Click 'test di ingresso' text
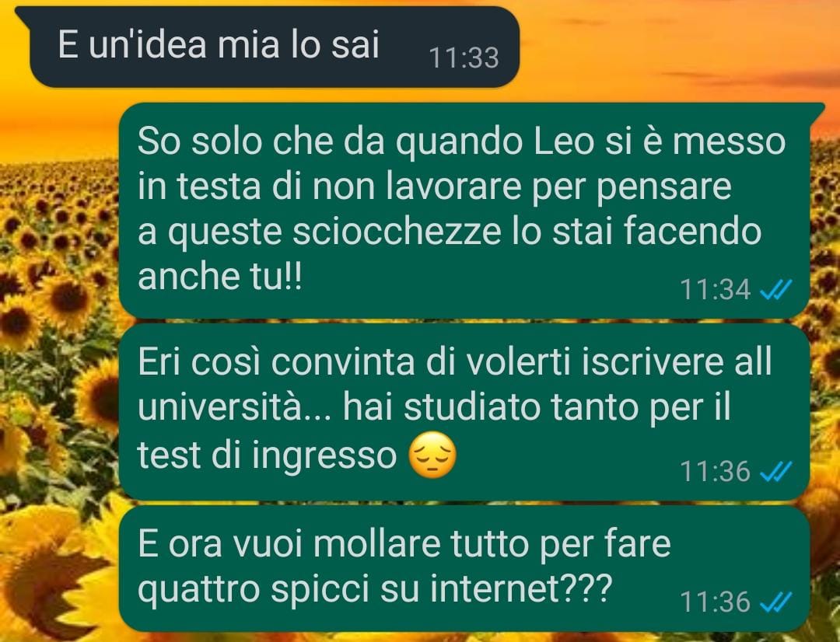Screen dimensions: 840x642 [267, 456]
